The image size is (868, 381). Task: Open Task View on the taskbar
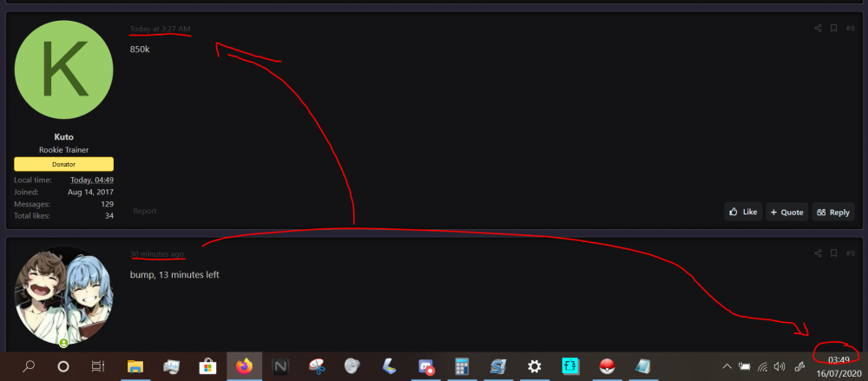(x=97, y=366)
